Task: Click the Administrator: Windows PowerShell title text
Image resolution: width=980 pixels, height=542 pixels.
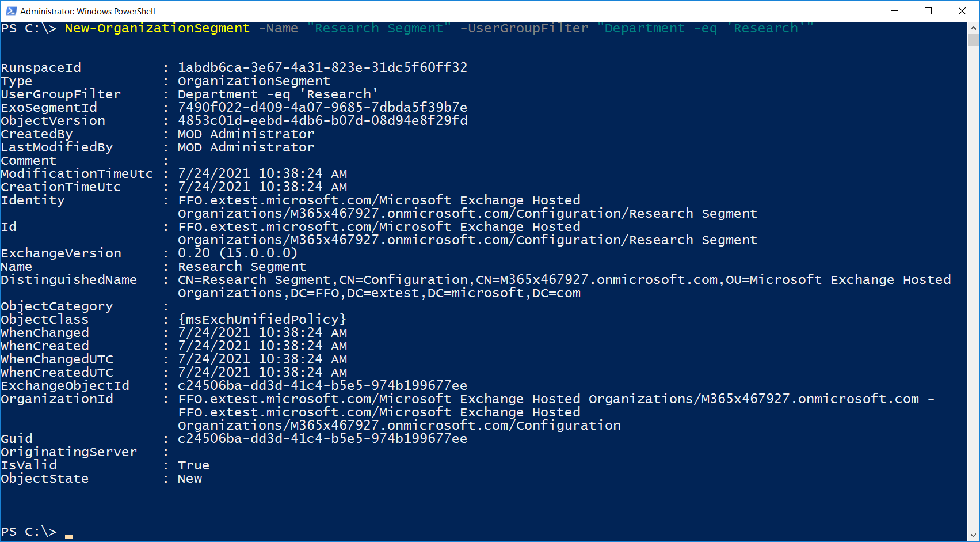Action: 87,12
